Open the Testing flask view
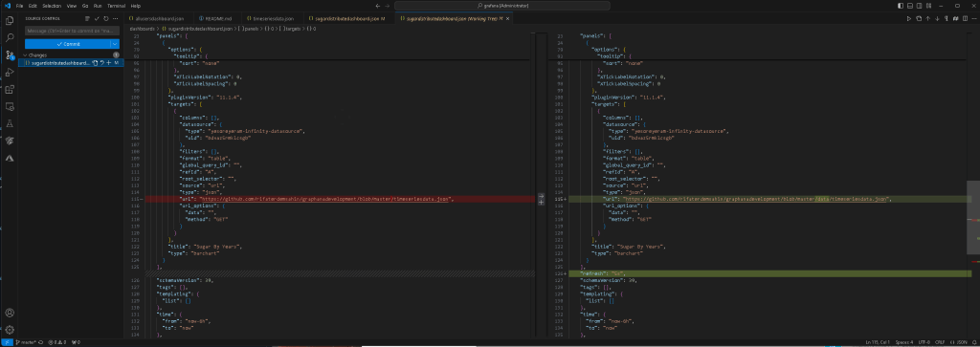 [10, 124]
